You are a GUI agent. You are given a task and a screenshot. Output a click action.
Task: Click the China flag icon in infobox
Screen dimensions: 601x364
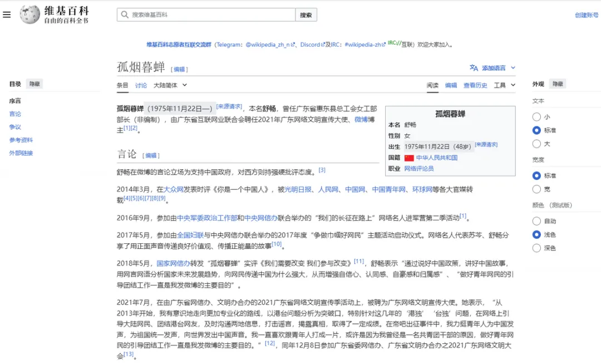[409, 158]
